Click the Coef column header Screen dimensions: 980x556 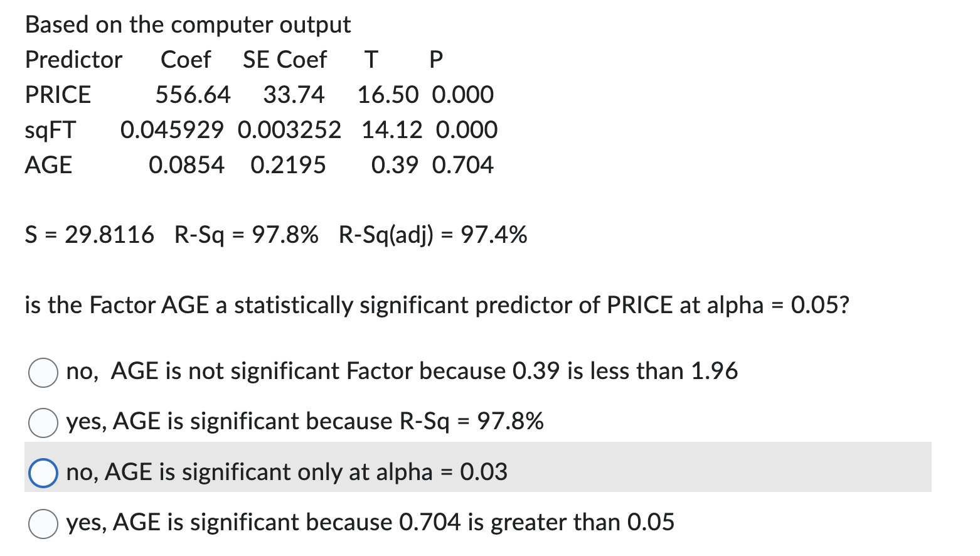(186, 60)
